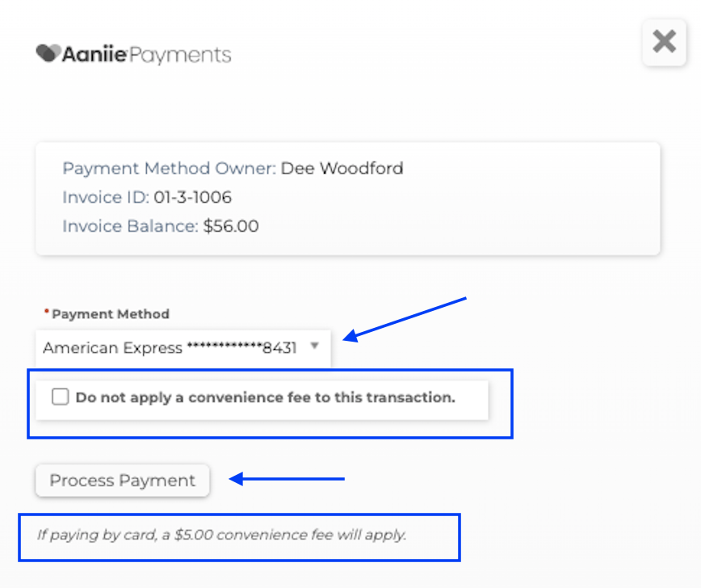701x588 pixels.
Task: Expand the payment method arrow triangle
Action: 315,346
